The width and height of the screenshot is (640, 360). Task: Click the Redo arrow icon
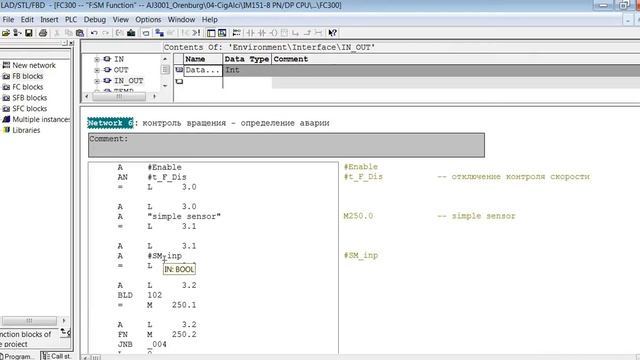(106, 33)
